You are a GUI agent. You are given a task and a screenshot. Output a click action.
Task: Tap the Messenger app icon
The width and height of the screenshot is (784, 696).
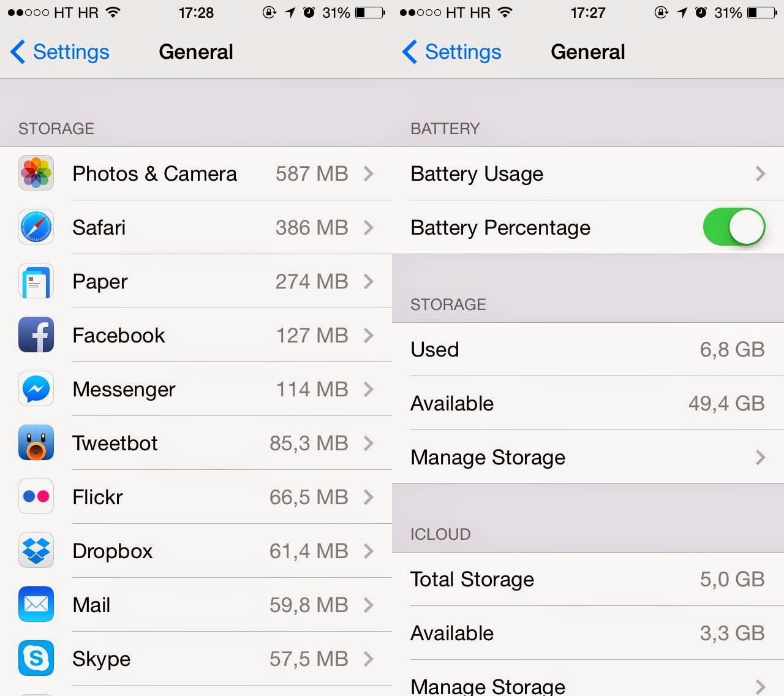point(36,389)
